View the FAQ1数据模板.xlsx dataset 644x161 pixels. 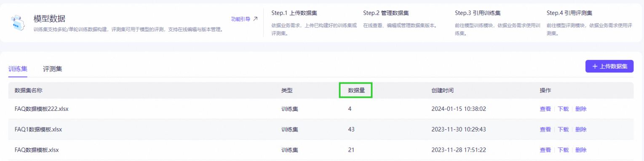(545, 129)
